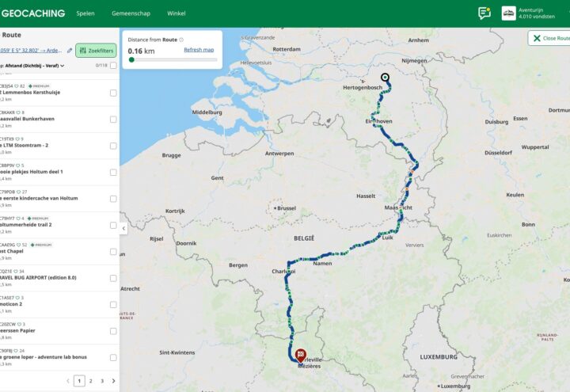Image resolution: width=570 pixels, height=392 pixels.
Task: Check the Bunkerhaven cache box
Action: click(x=113, y=120)
